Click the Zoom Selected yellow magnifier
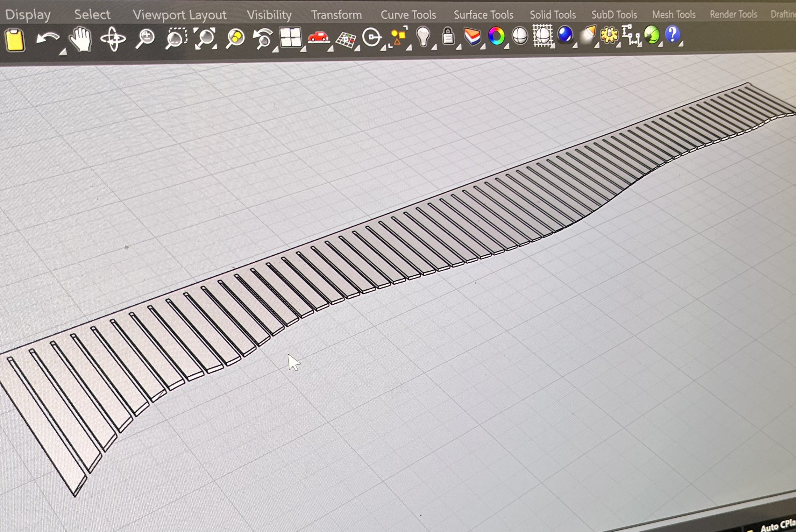 [x=235, y=38]
